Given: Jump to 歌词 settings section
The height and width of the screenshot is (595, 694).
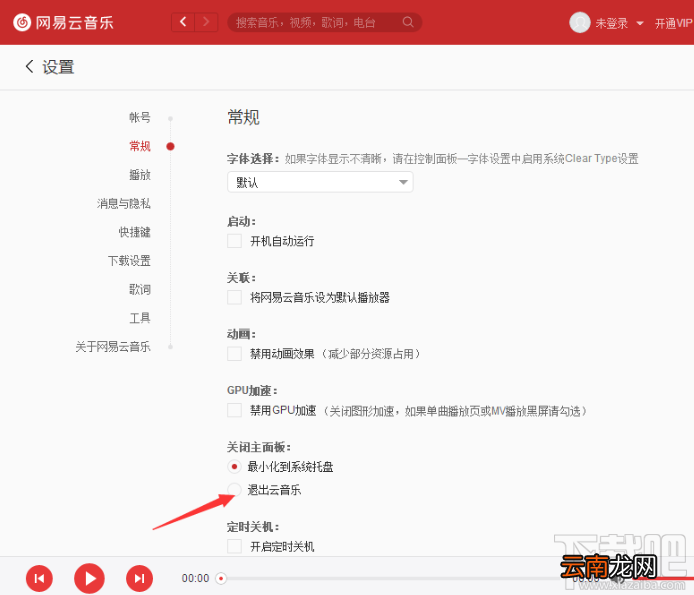Looking at the screenshot, I should coord(140,290).
